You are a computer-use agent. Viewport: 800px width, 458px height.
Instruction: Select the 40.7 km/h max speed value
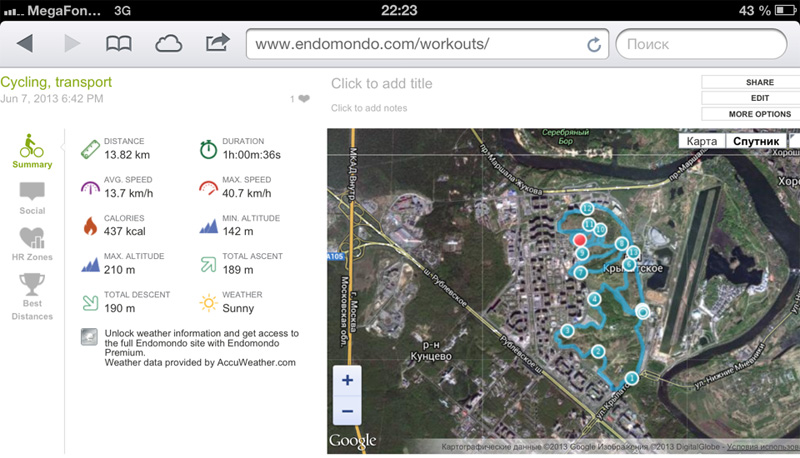point(247,193)
